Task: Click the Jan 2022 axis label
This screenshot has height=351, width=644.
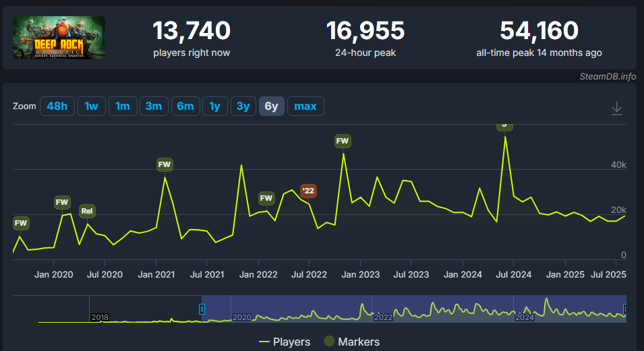Action: pyautogui.click(x=258, y=275)
